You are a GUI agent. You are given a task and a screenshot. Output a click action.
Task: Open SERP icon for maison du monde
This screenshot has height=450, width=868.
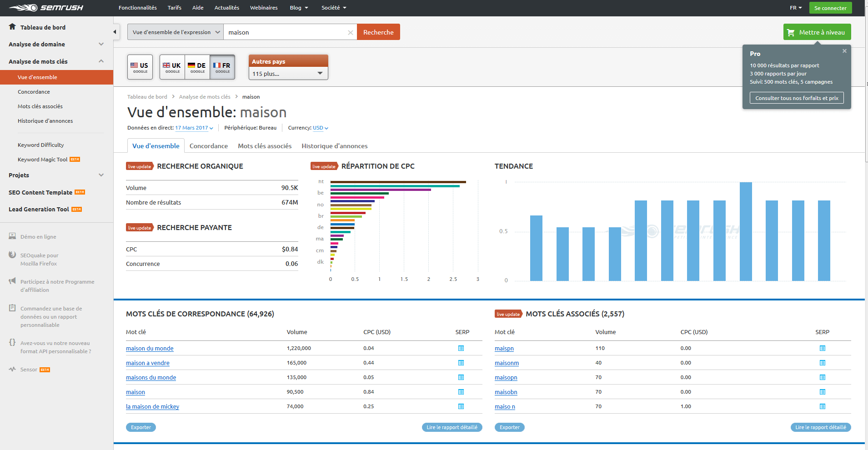coord(461,348)
